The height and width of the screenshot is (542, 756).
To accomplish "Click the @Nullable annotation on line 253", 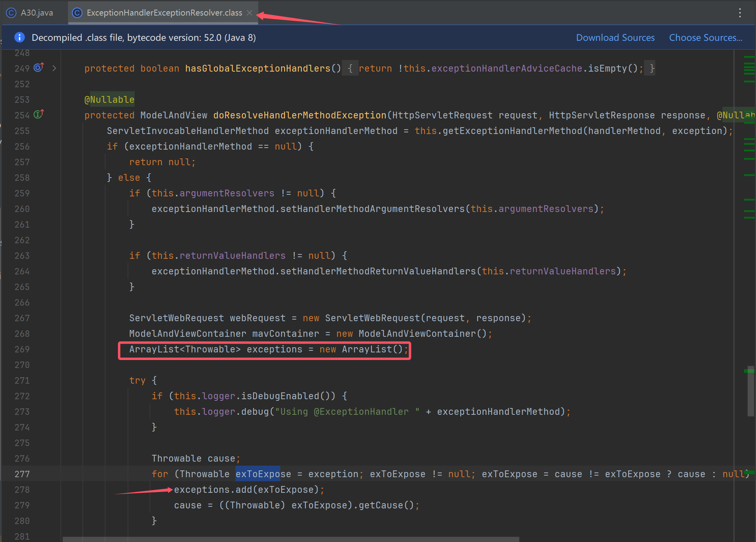I will (109, 100).
